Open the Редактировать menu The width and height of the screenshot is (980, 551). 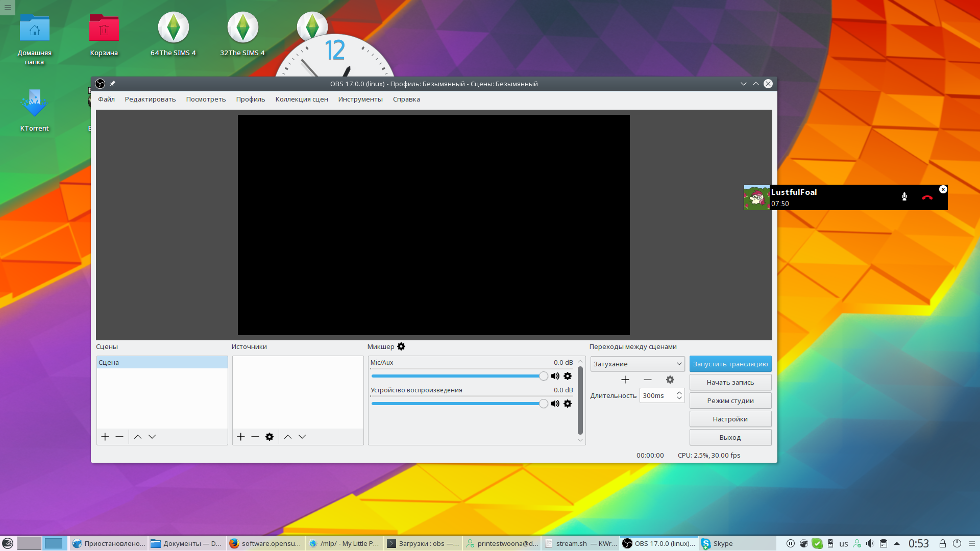coord(150,99)
